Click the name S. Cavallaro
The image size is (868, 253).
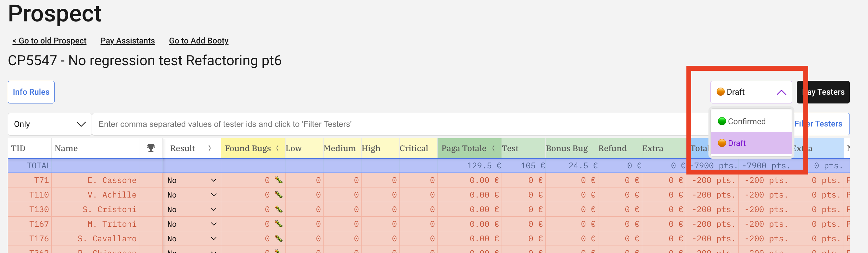tap(107, 238)
